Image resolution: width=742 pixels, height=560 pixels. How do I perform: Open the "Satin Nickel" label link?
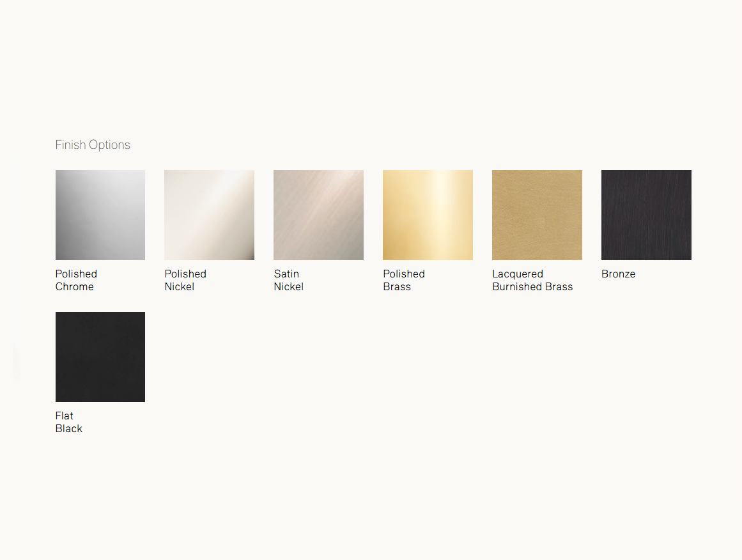(288, 280)
